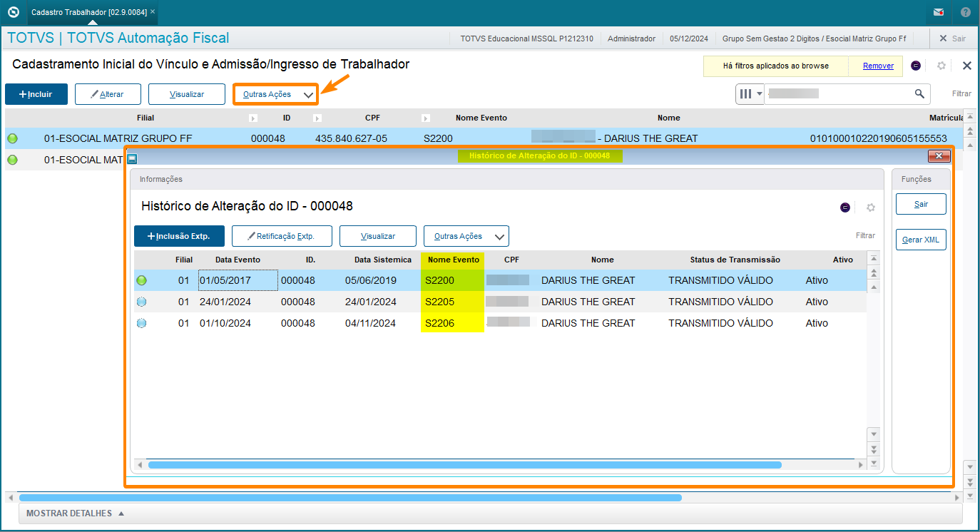Open Outras Ações dropdown in history dialog
Viewport: 980px width, 532px height.
point(466,236)
